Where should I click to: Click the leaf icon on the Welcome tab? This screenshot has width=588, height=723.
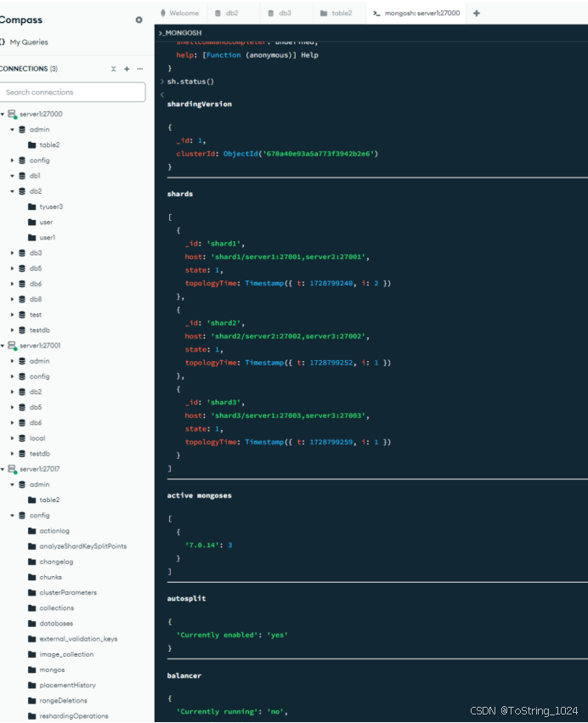161,13
